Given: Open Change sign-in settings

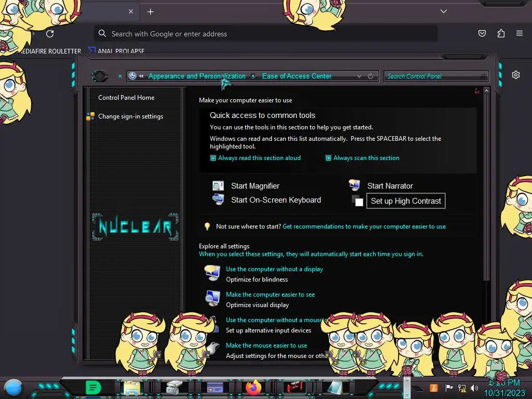Looking at the screenshot, I should pyautogui.click(x=130, y=116).
